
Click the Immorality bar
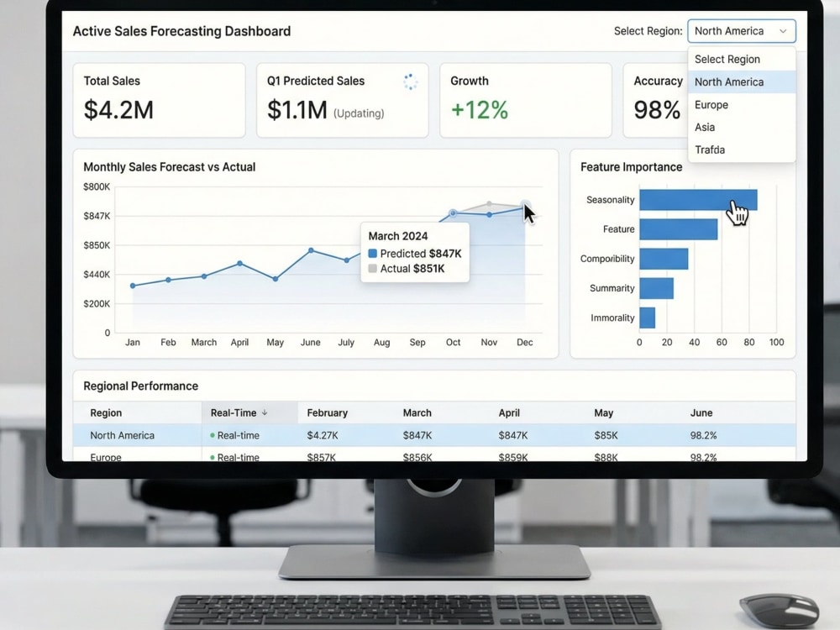tap(647, 318)
